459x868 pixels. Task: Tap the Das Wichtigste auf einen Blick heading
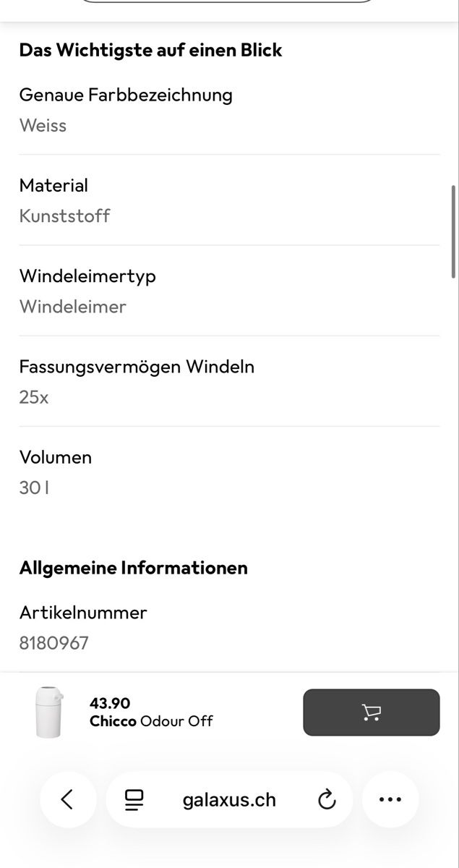point(150,50)
